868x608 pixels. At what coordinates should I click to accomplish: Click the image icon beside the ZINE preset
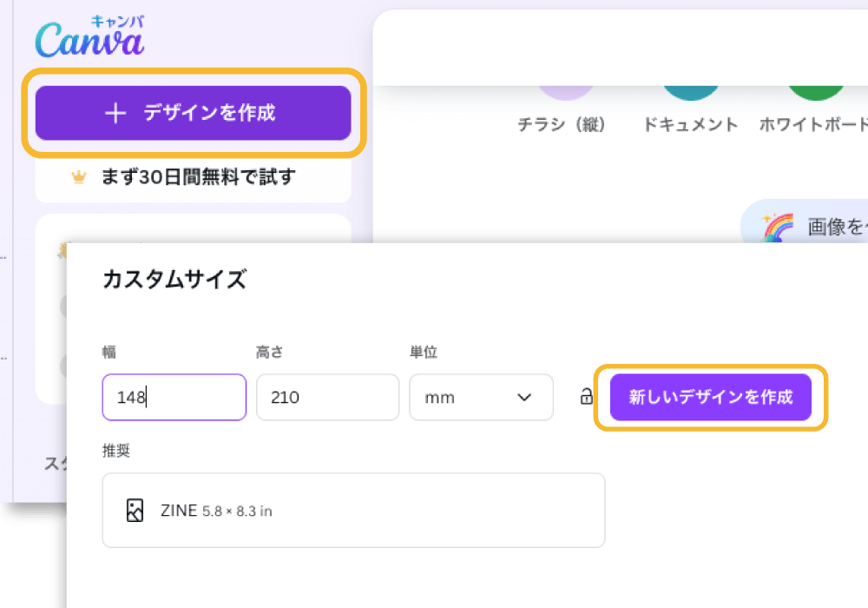(135, 511)
